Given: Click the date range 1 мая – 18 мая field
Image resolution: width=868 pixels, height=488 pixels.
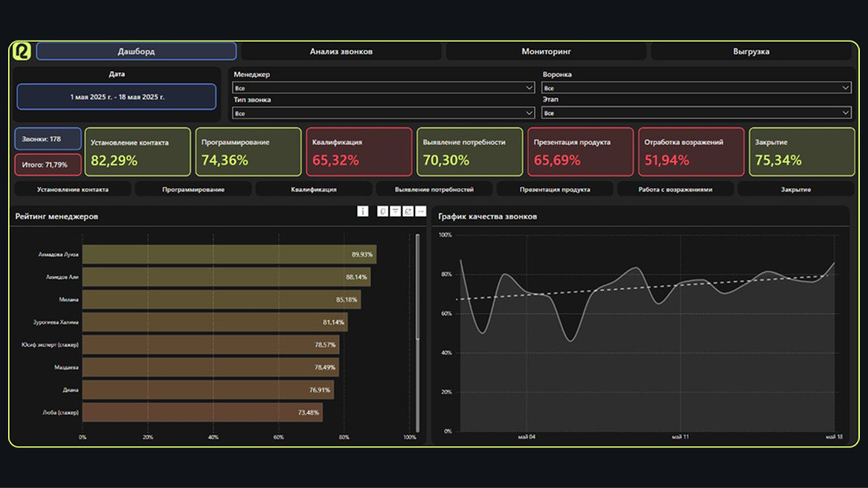Looking at the screenshot, I should pyautogui.click(x=117, y=97).
